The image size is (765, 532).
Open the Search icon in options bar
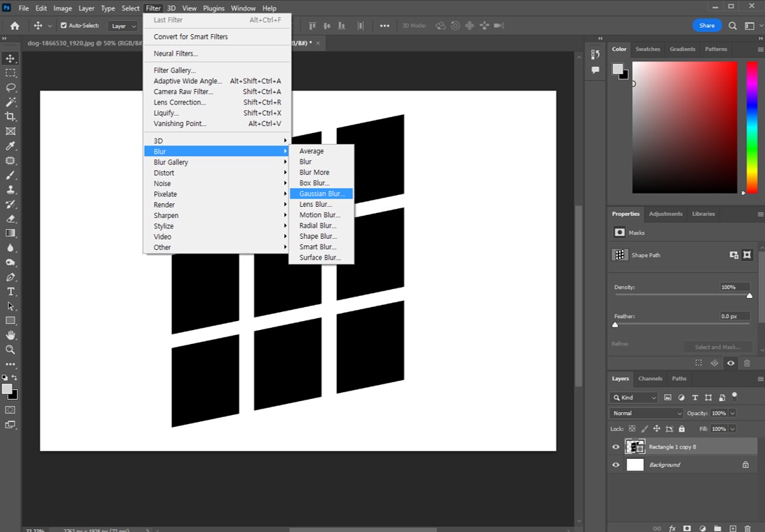732,26
